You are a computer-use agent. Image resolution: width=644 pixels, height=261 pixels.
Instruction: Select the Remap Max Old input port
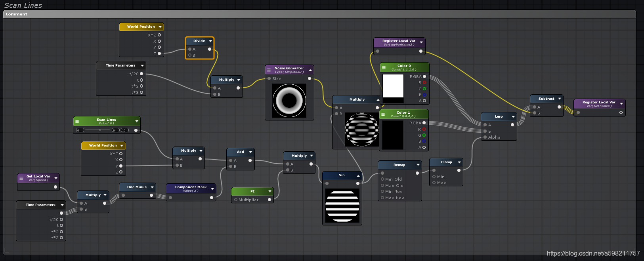click(382, 185)
